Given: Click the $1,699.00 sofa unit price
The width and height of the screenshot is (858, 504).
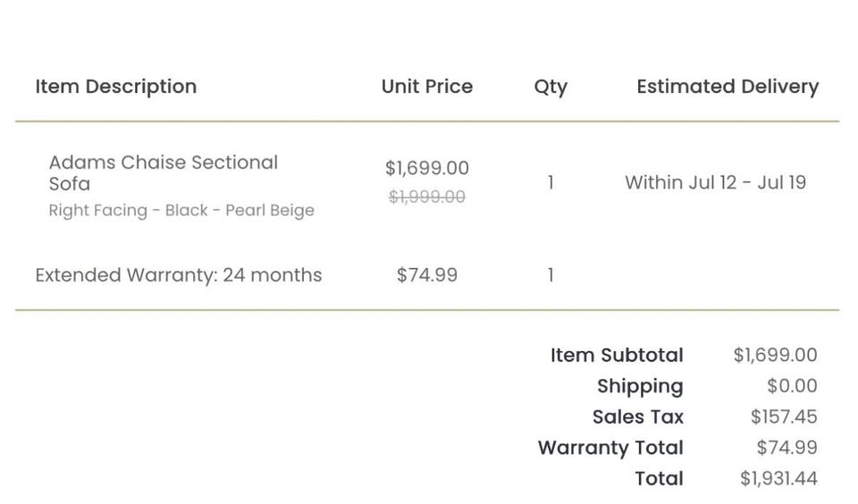Looking at the screenshot, I should click(426, 168).
